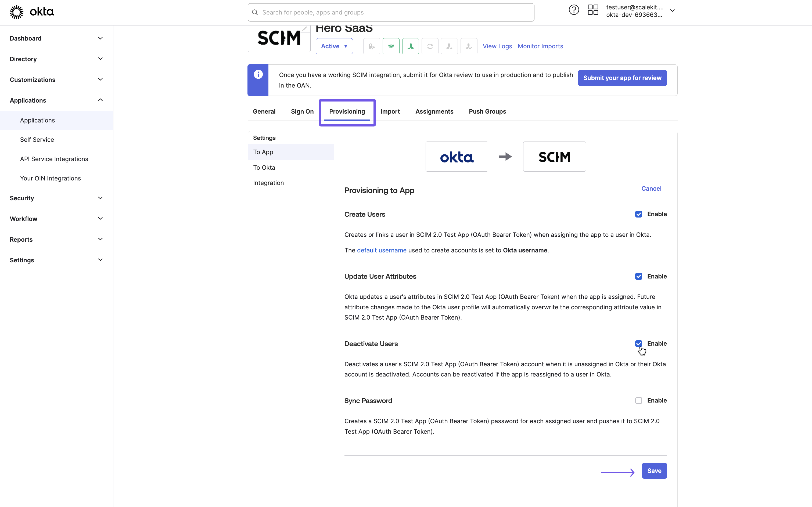Click the search people and apps field
812x507 pixels.
[x=390, y=12]
